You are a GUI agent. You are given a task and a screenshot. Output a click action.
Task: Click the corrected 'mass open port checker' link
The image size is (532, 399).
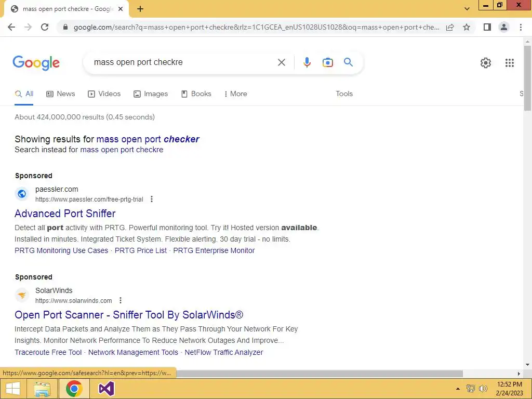[x=148, y=139]
